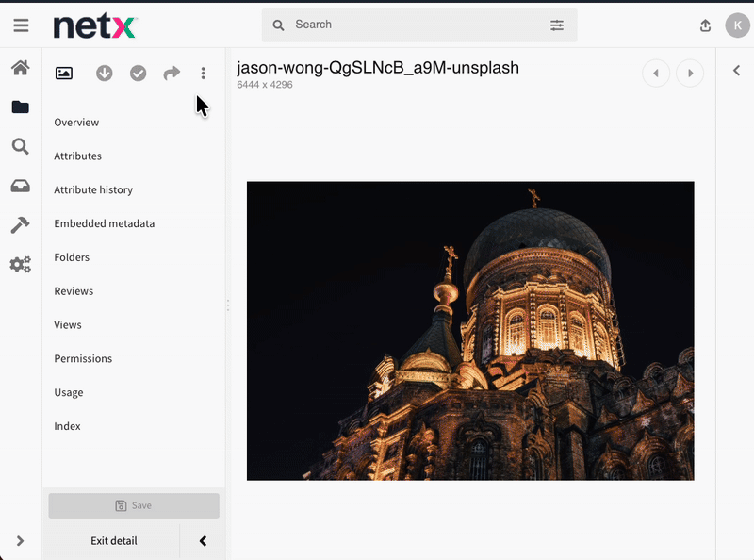Open the inbox tray icon in sidebar
Viewport: 754px width, 560px height.
coord(20,186)
